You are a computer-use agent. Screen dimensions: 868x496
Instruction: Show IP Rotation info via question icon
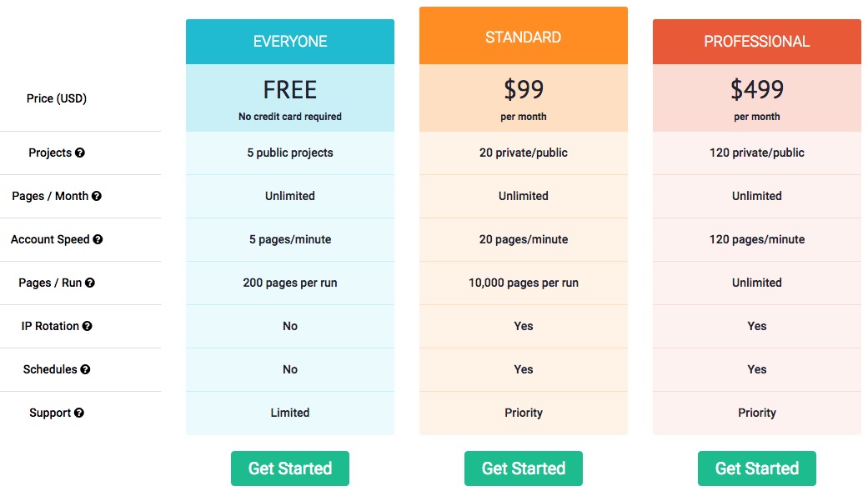click(x=88, y=326)
